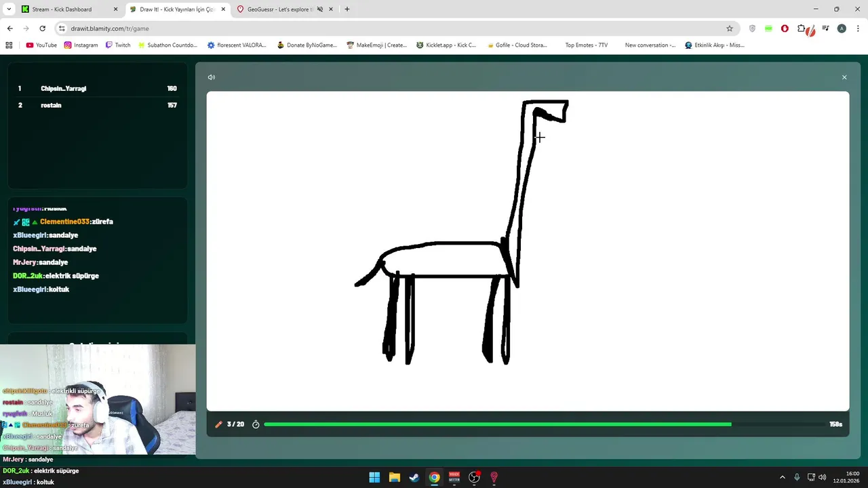Close the GeoGuessr tab

[x=330, y=9]
